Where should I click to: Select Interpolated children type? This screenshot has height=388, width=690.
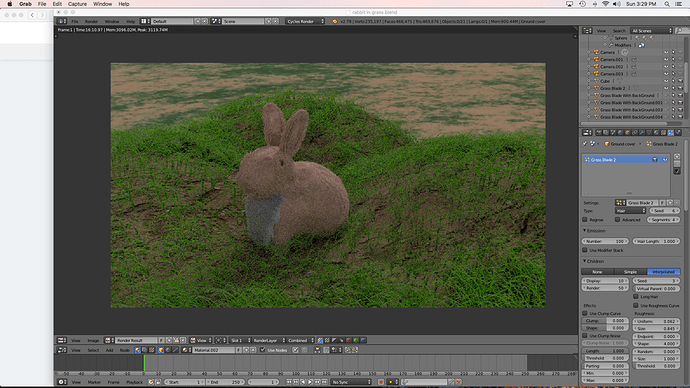(x=664, y=272)
